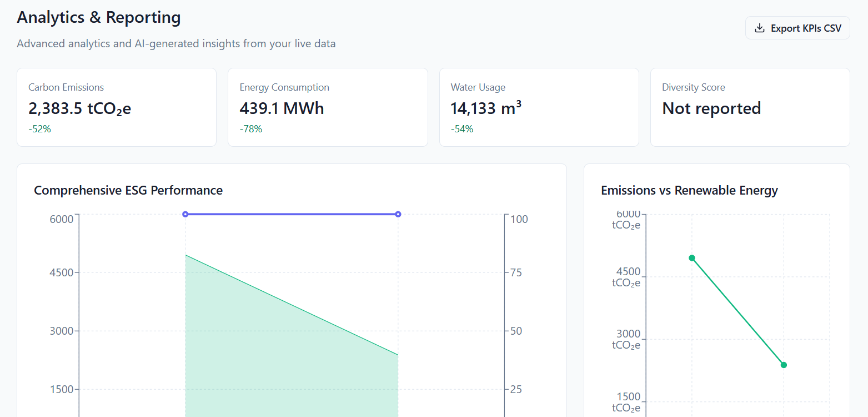Click the download icon in Export button
This screenshot has height=417, width=868.
(759, 28)
